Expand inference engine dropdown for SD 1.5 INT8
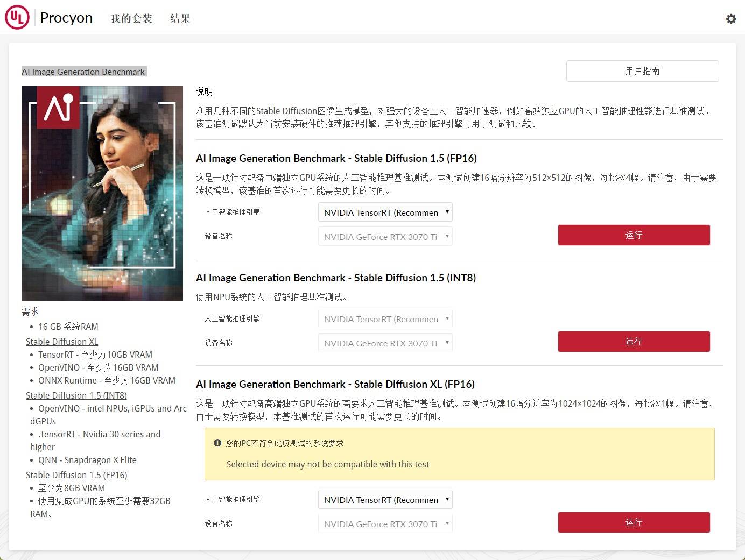745x560 pixels. click(x=385, y=319)
